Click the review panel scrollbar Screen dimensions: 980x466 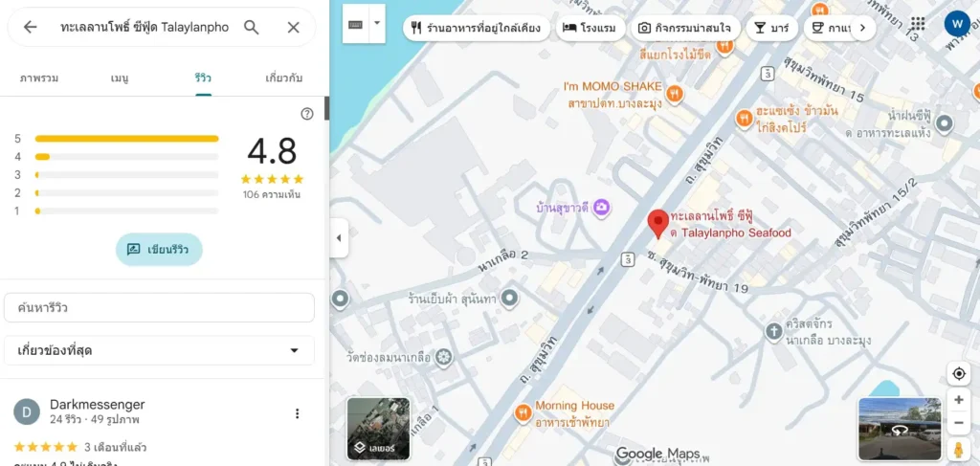326,109
